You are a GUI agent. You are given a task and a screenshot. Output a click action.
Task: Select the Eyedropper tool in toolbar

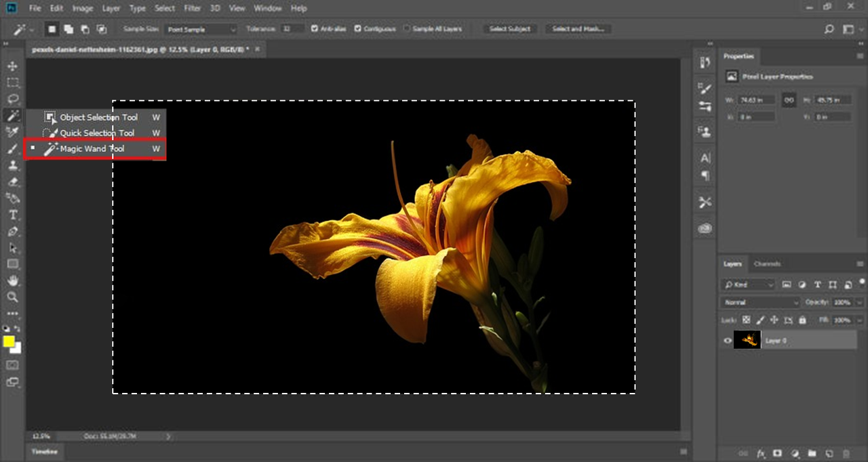[x=12, y=132]
